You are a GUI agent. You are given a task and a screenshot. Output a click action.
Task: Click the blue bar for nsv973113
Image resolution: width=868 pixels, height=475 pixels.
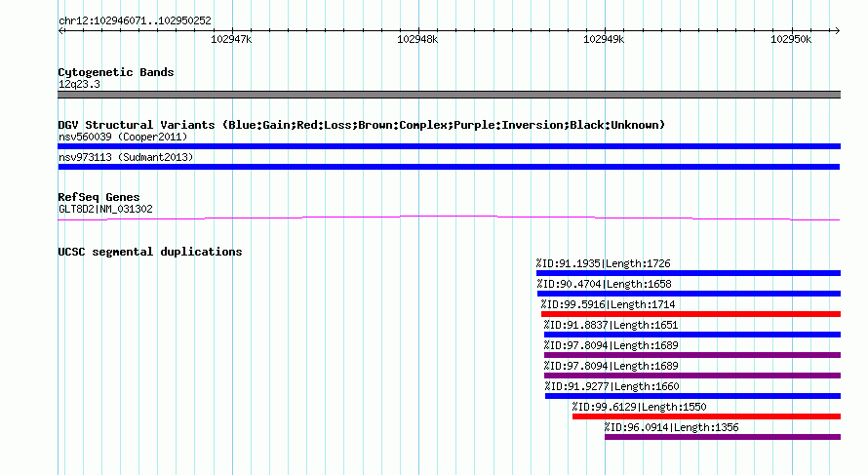click(449, 167)
